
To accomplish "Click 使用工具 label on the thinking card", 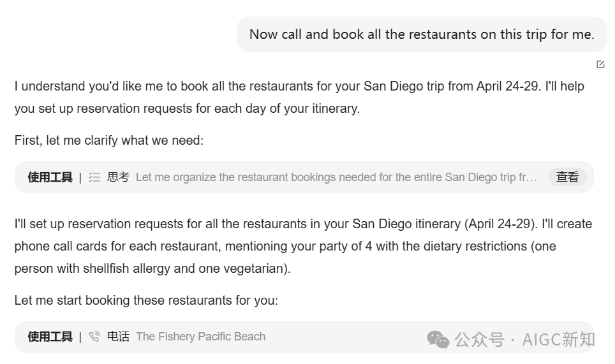I will pyautogui.click(x=50, y=177).
